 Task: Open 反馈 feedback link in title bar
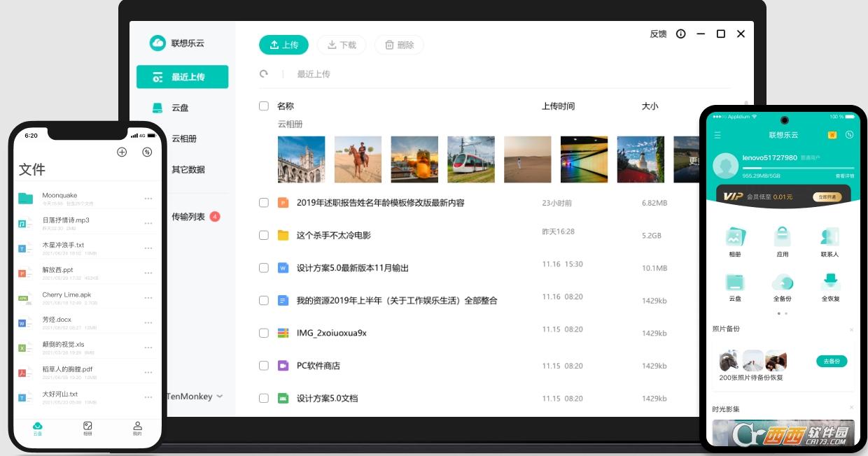click(x=658, y=34)
